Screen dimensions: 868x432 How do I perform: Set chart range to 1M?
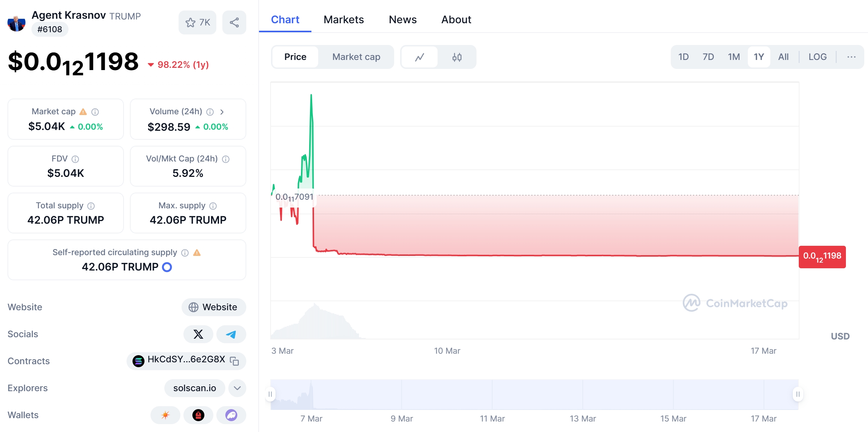[x=734, y=57]
